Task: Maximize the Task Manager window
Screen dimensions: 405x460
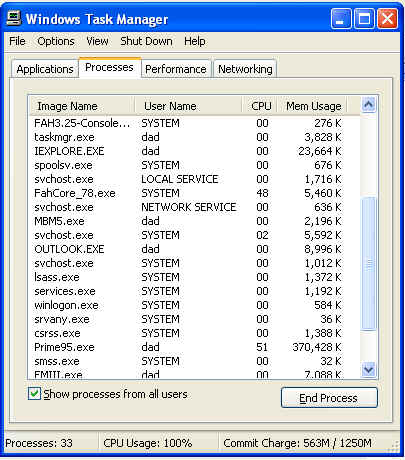Action: point(364,19)
